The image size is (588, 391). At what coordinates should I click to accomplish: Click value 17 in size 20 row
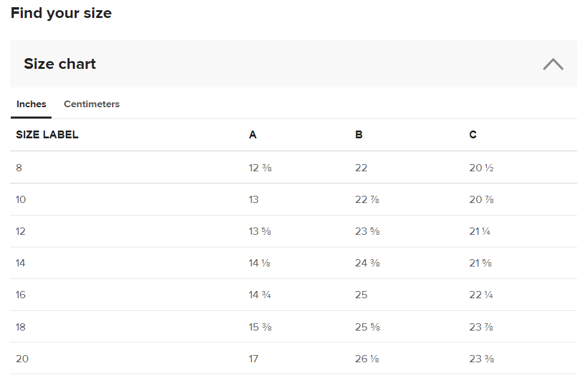tap(254, 359)
